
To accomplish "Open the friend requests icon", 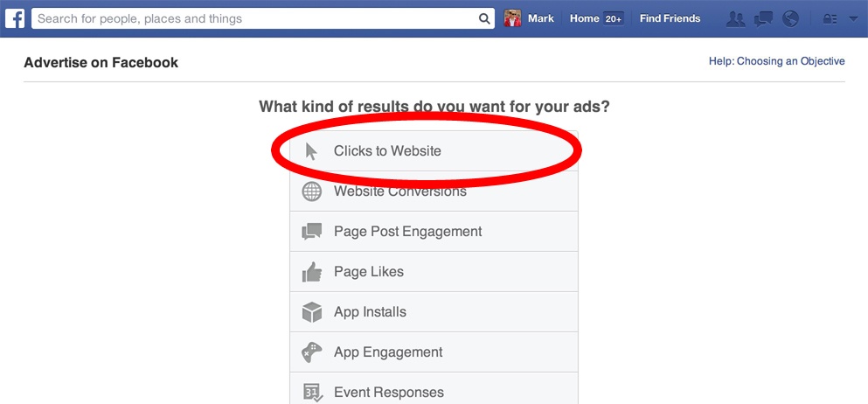I will (x=736, y=18).
